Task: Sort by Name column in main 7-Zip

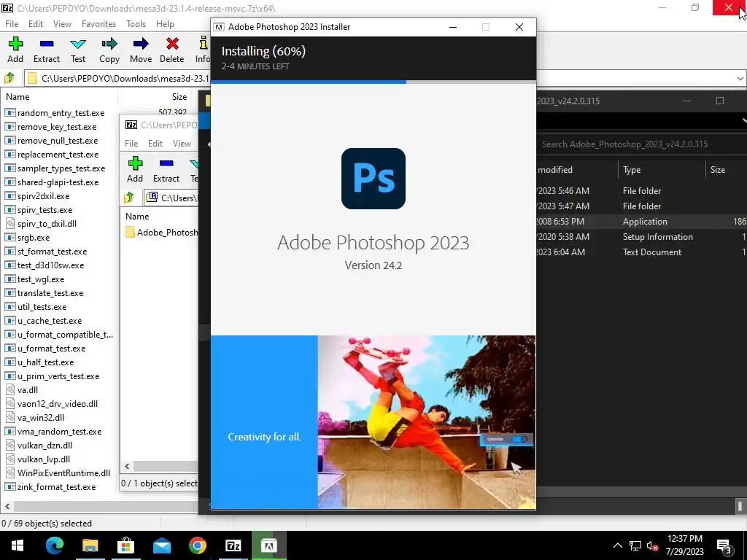Action: click(58, 97)
